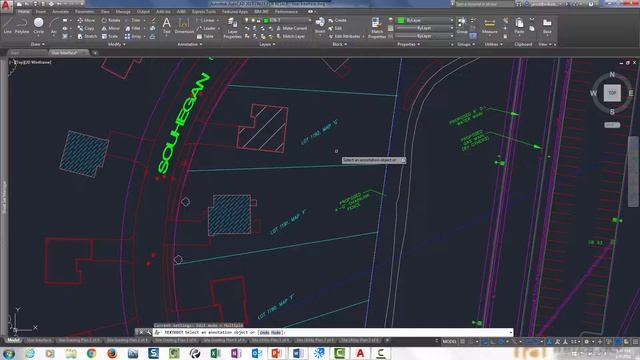
Task: Open Excel from the taskbar
Action: [x=216, y=353]
